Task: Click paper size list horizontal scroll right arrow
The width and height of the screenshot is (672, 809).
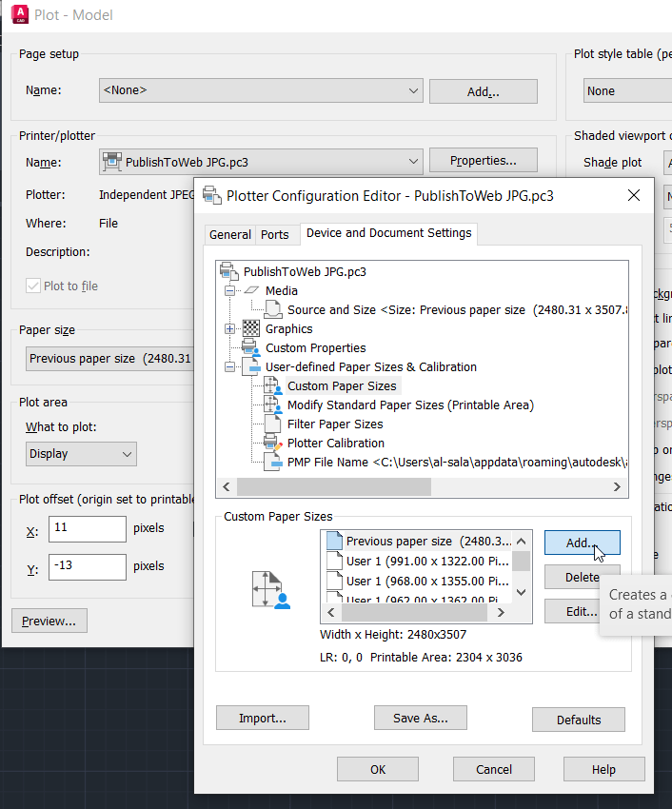Action: [x=500, y=612]
